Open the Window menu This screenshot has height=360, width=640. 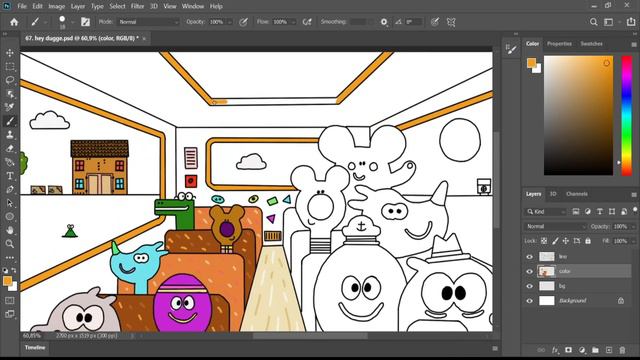click(193, 6)
